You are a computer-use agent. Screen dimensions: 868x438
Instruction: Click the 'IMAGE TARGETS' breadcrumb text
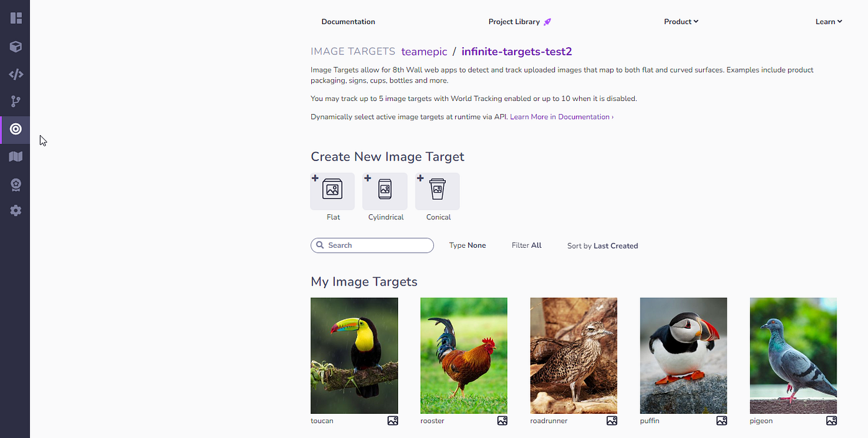353,51
